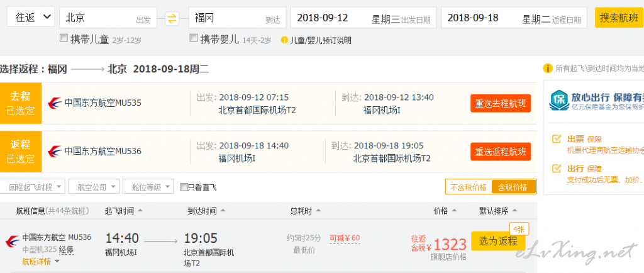Click the 搜索航班 search button

[619, 18]
